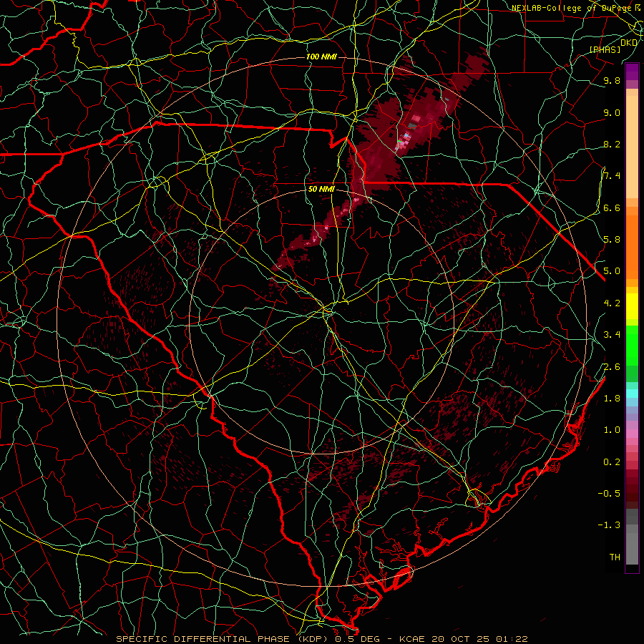Click the 4.2 legend value
Viewport: 644px width, 644px height.
tap(612, 303)
